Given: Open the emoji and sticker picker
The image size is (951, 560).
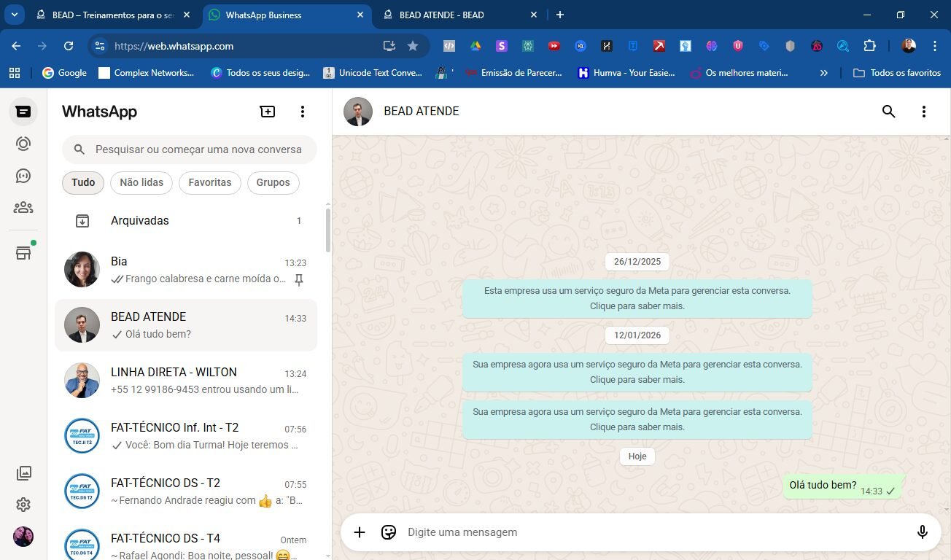Looking at the screenshot, I should (389, 532).
